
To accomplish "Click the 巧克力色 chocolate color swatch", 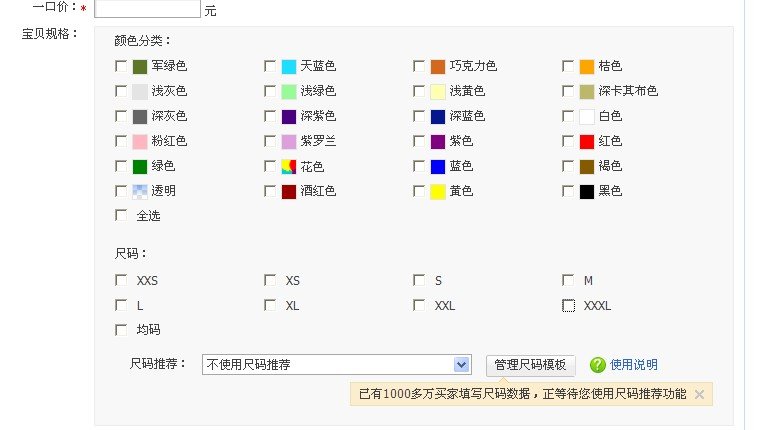I will (438, 67).
